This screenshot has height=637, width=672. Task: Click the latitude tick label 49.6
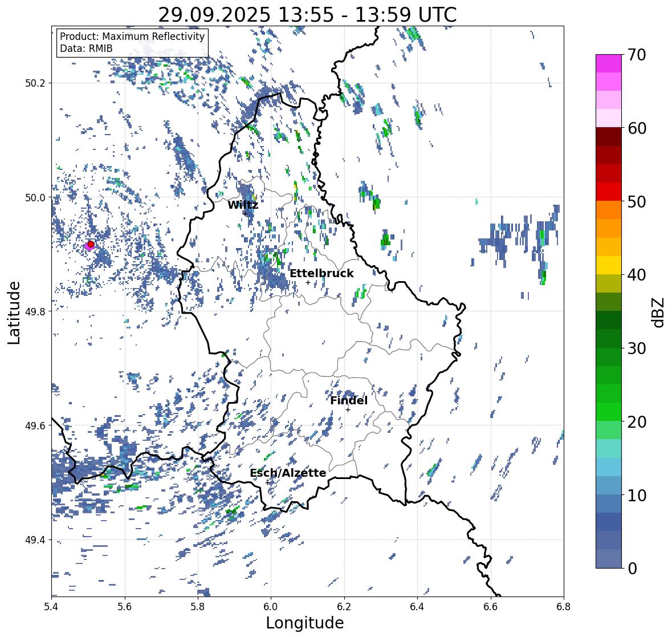(x=35, y=425)
